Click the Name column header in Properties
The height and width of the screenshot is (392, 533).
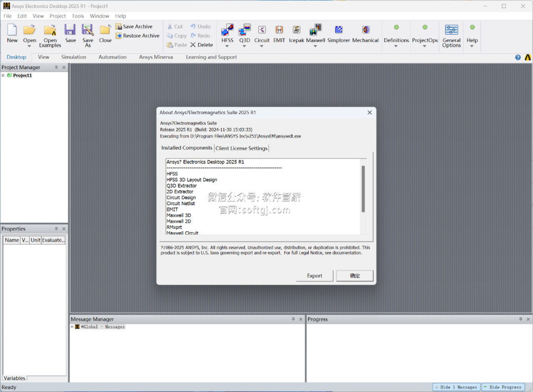pyautogui.click(x=12, y=240)
